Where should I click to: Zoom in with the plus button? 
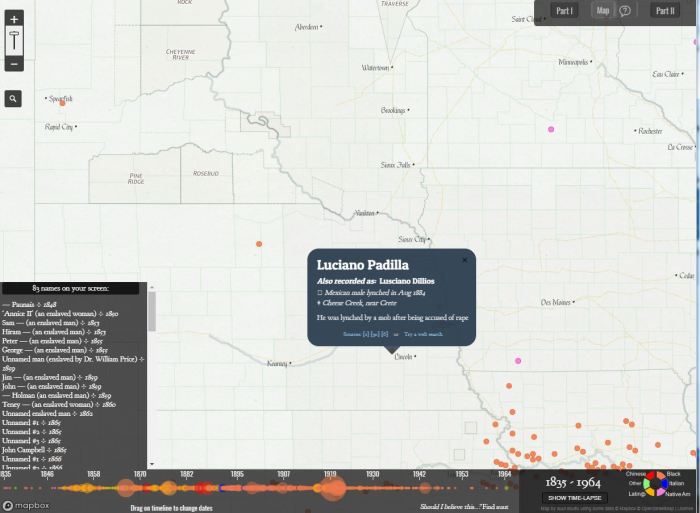[x=14, y=19]
